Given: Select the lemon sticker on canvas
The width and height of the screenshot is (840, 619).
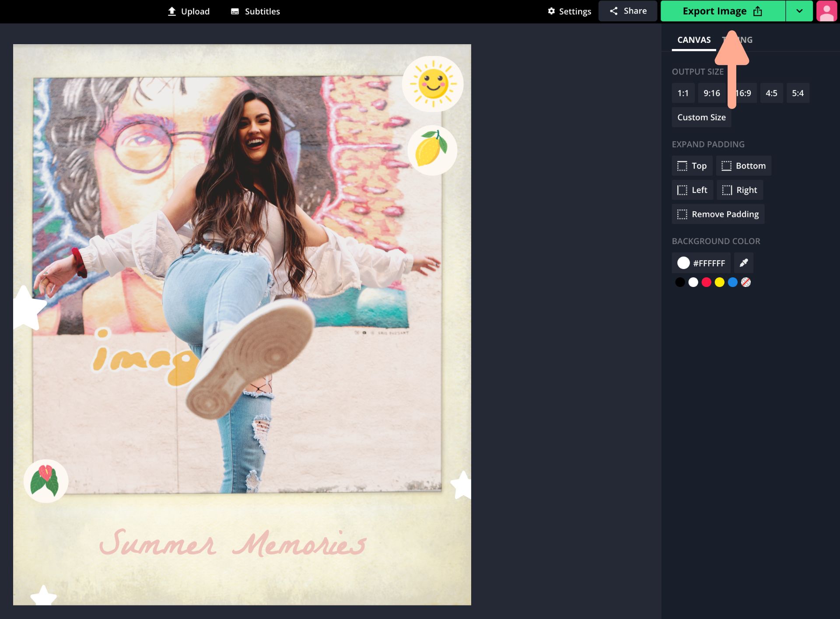Looking at the screenshot, I should point(432,150).
